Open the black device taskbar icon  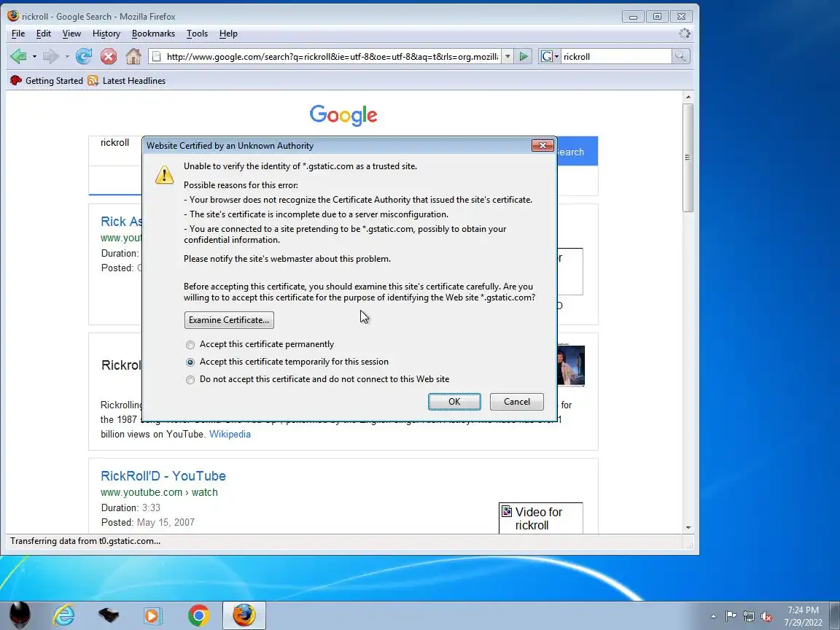[x=109, y=615]
